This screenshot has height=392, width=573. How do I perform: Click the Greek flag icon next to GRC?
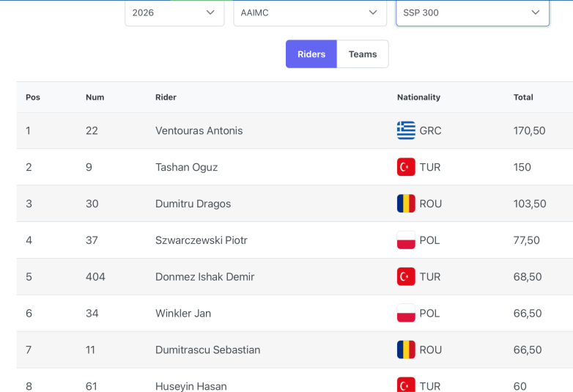click(406, 130)
